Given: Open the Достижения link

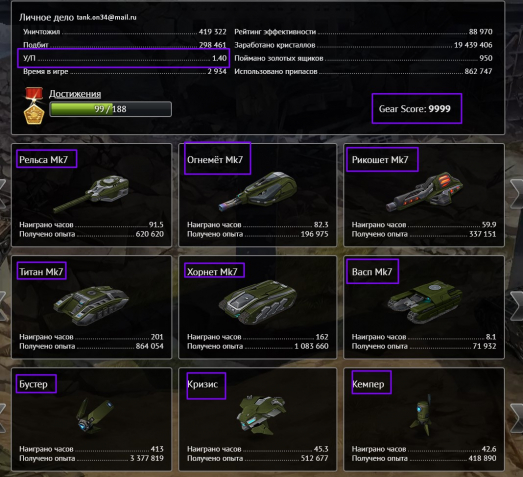Looking at the screenshot, I should tap(75, 94).
